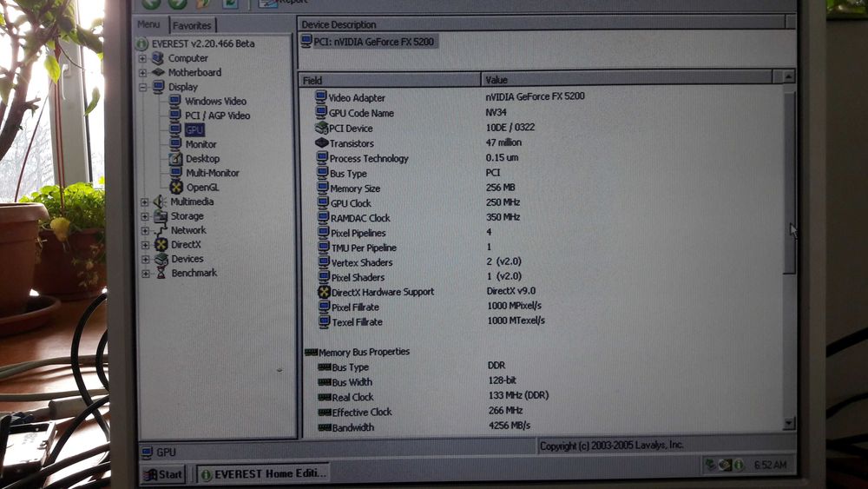
Task: Click the scrollbar down arrow
Action: pyautogui.click(x=789, y=424)
